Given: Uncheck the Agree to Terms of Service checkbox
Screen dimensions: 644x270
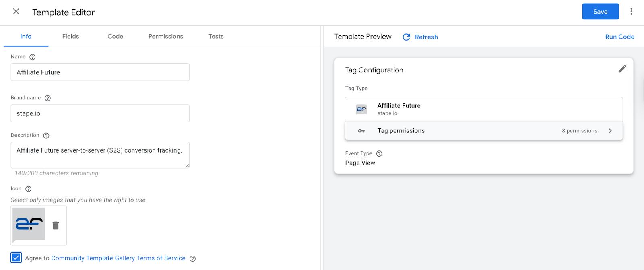Looking at the screenshot, I should [x=16, y=258].
